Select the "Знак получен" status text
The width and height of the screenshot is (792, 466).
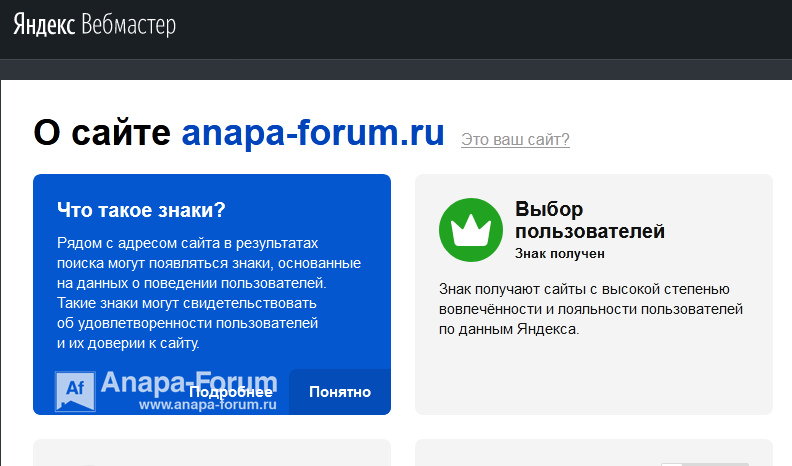click(x=560, y=253)
